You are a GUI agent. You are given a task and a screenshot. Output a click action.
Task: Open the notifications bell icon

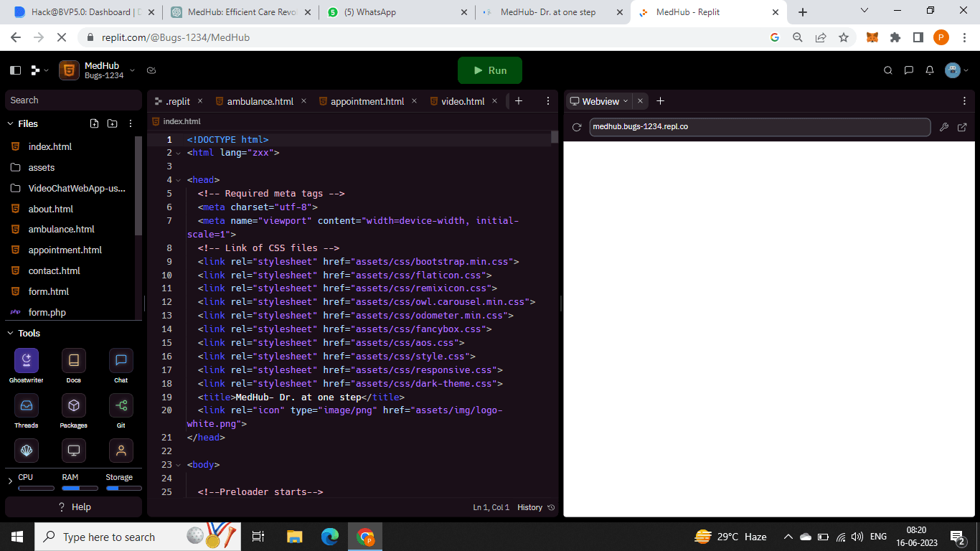pos(930,70)
